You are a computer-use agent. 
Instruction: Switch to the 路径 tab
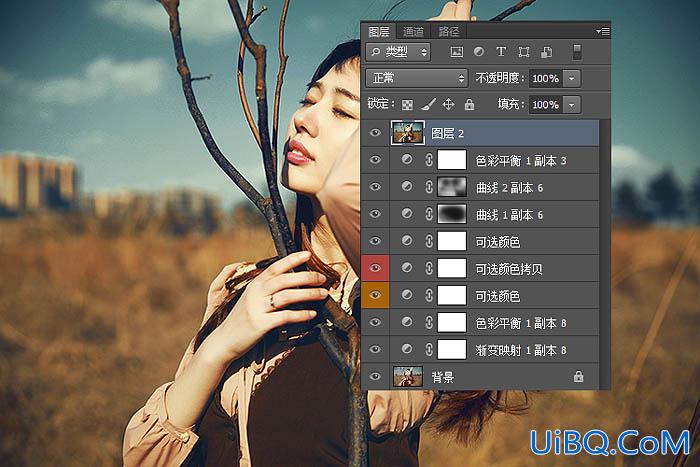click(448, 31)
